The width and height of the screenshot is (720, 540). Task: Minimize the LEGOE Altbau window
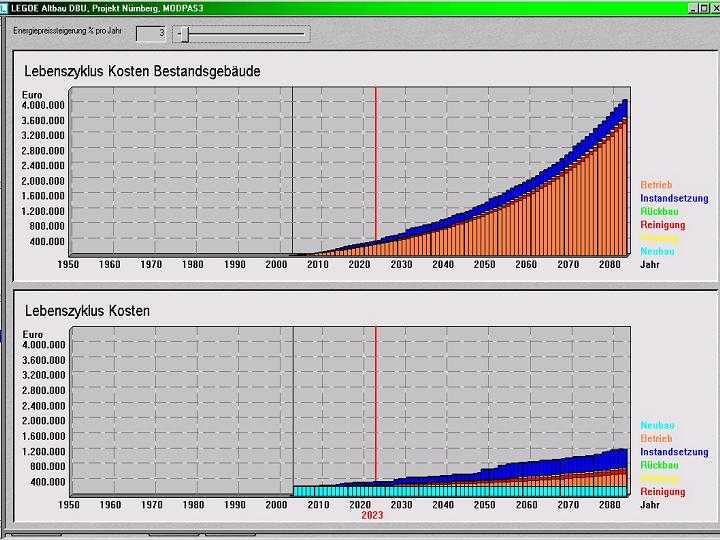pyautogui.click(x=691, y=7)
